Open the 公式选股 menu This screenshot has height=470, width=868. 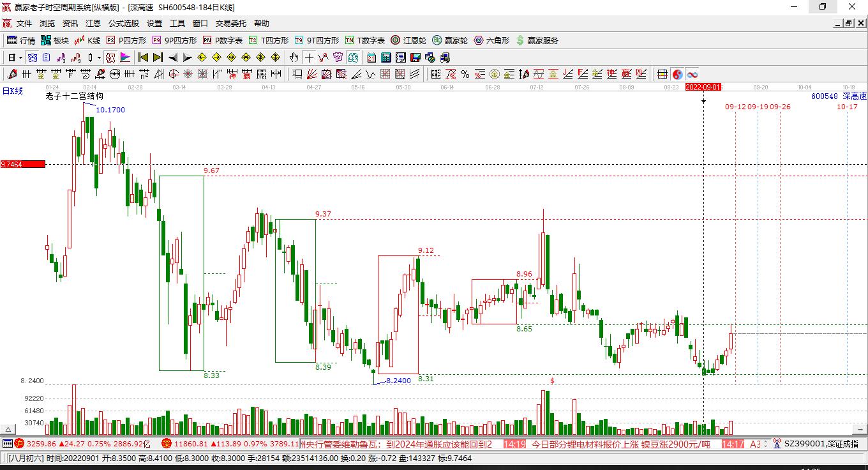point(124,23)
